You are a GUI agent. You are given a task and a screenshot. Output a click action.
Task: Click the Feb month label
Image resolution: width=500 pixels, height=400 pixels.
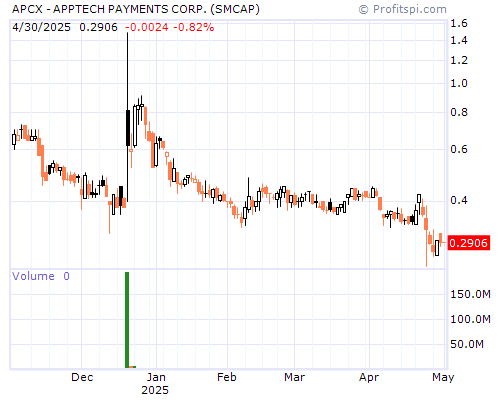[227, 377]
